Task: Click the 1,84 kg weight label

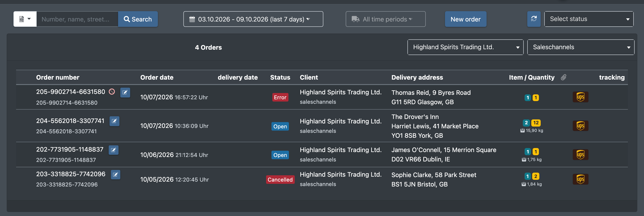Action: coord(532,184)
